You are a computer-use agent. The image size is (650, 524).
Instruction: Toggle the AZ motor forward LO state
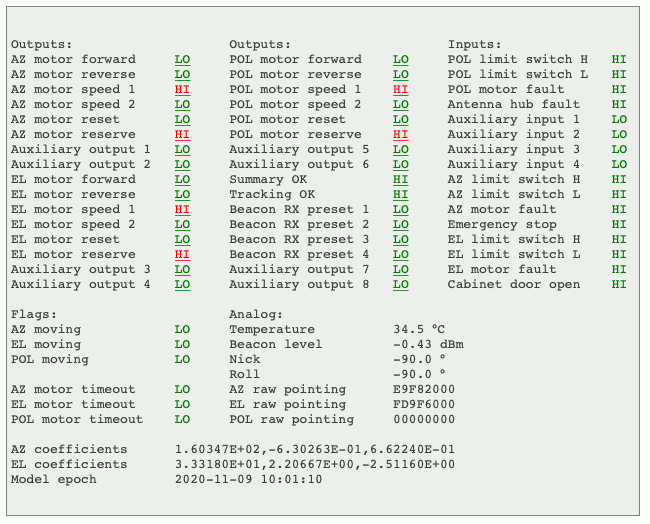[x=182, y=60]
